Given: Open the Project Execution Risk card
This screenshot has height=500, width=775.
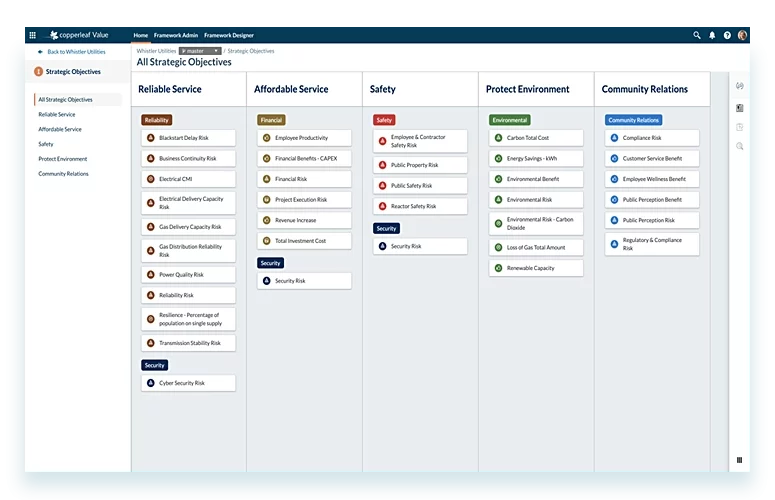Looking at the screenshot, I should [x=304, y=200].
